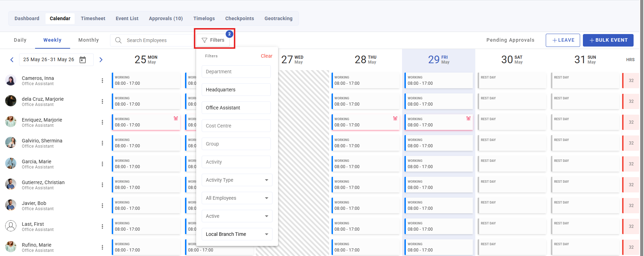Go to previous week arrow

coord(12,60)
